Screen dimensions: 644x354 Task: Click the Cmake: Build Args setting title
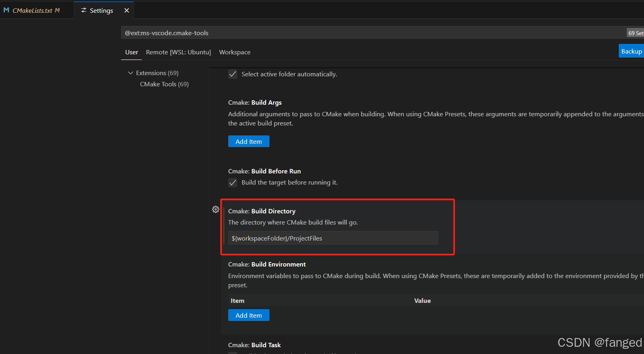pos(255,103)
